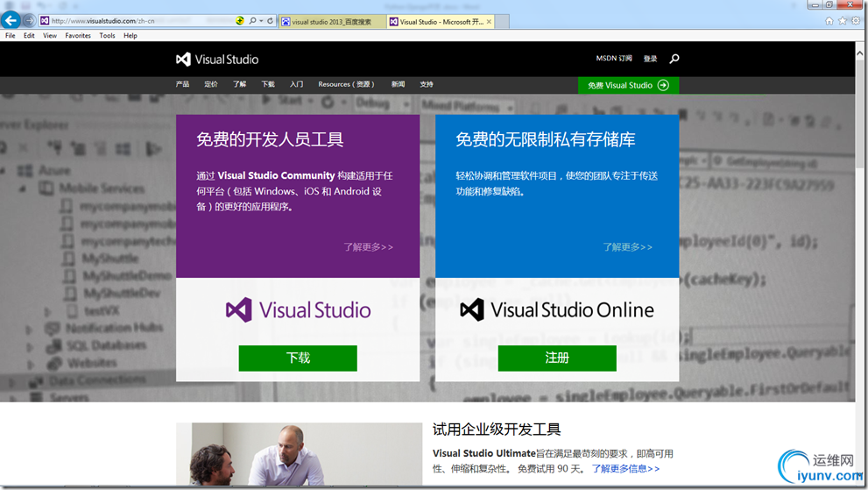
Task: Go back with the browser Back arrow
Action: point(11,20)
